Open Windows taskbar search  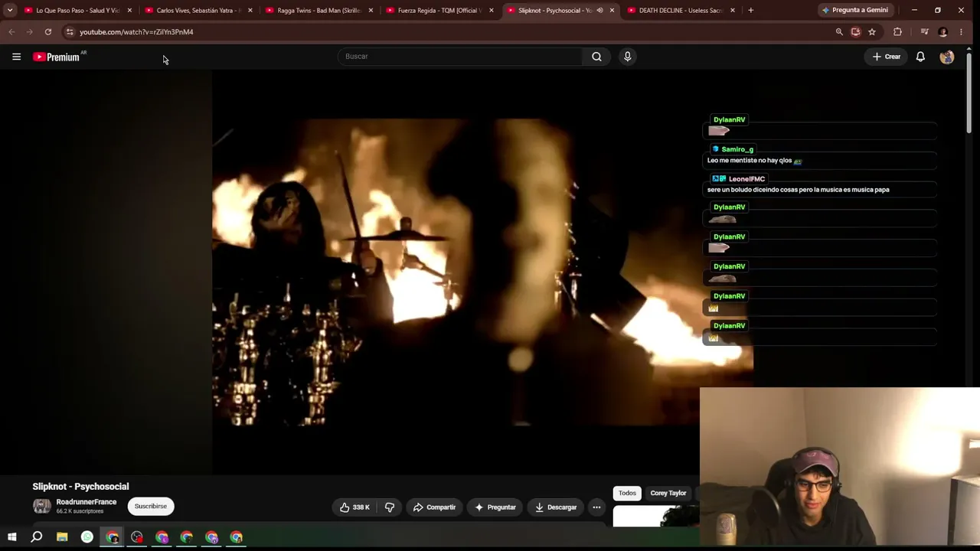pyautogui.click(x=36, y=537)
